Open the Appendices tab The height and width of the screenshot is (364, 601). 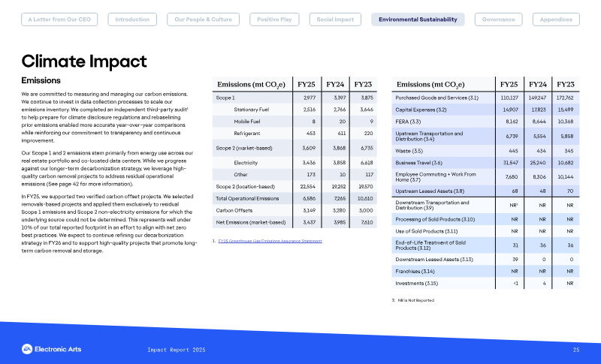coord(556,20)
